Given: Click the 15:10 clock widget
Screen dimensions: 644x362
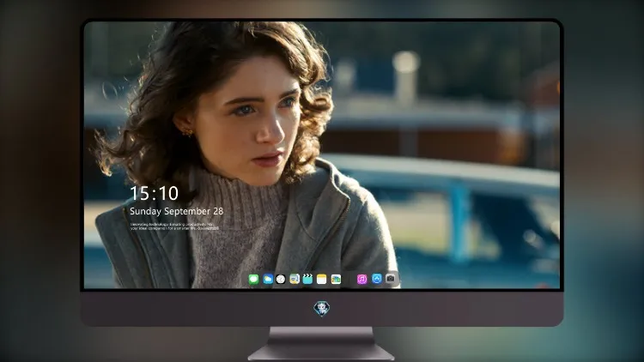Looking at the screenshot, I should pyautogui.click(x=155, y=193).
